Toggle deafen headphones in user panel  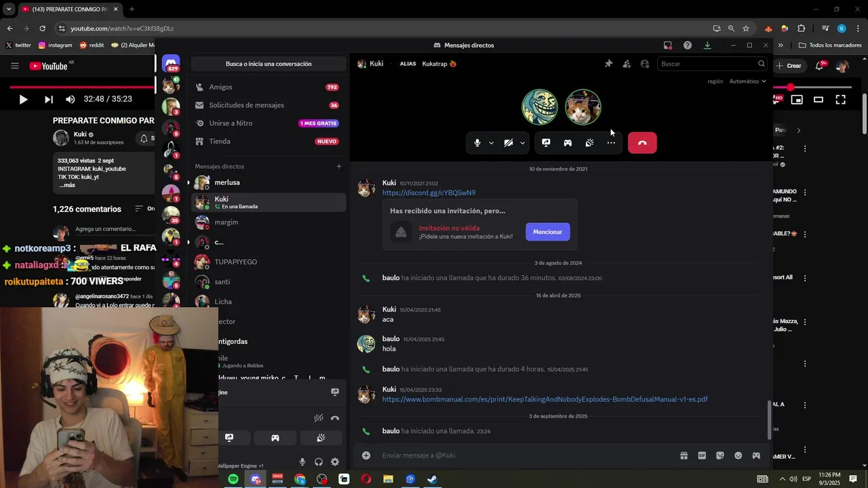(319, 462)
